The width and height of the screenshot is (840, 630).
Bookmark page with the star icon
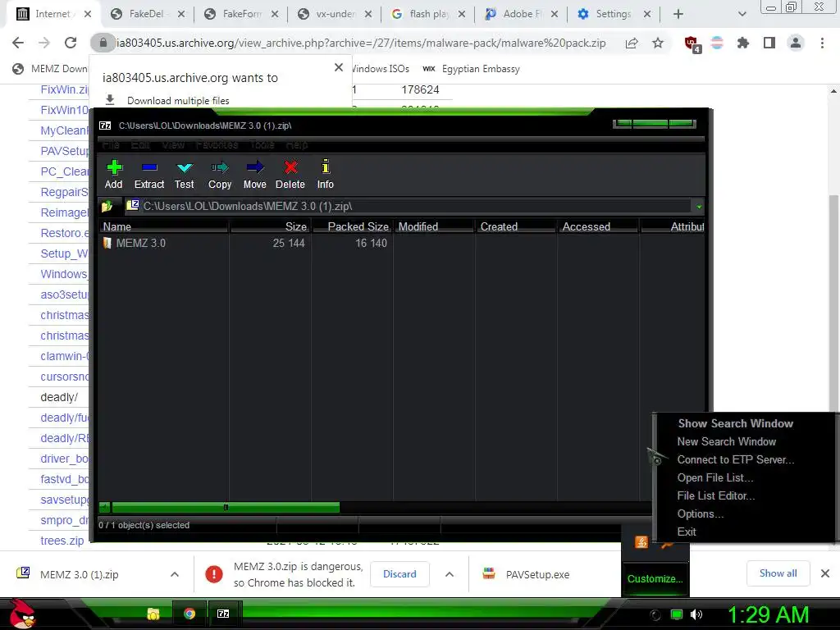(658, 43)
